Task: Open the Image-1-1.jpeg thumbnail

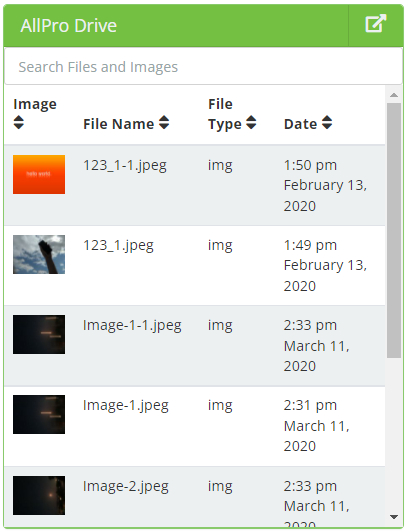Action: tap(39, 335)
